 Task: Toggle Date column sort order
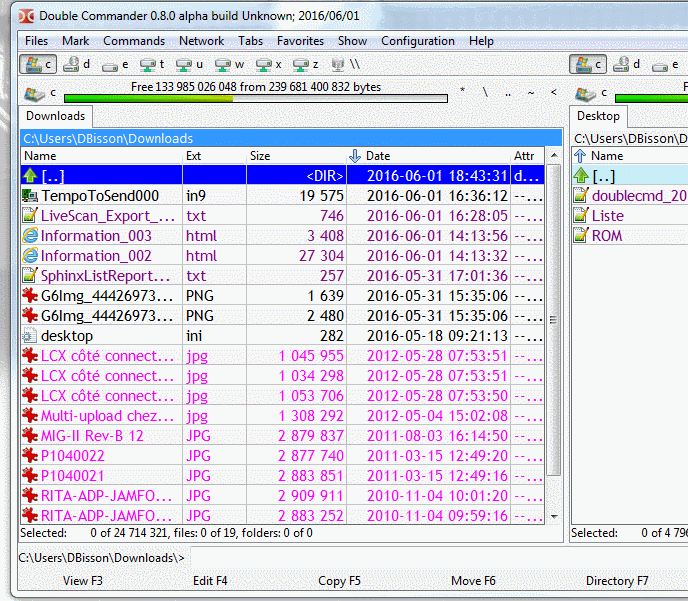(428, 156)
